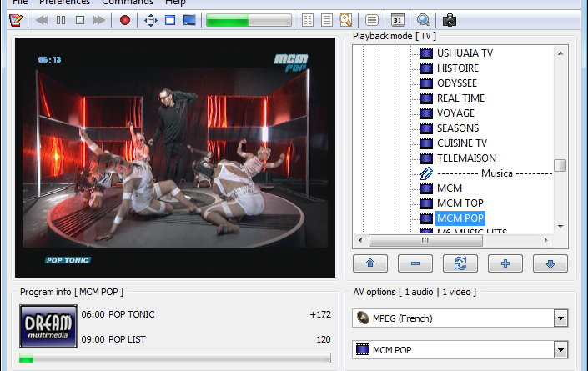The height and width of the screenshot is (371, 588).
Task: Stop playback with the stop button
Action: pos(80,20)
